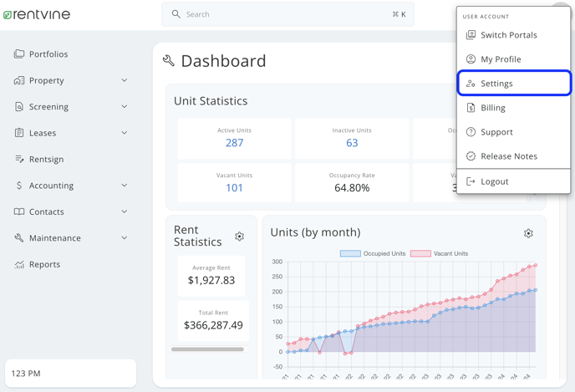
Task: Click the Accounting dollar icon
Action: (x=19, y=186)
